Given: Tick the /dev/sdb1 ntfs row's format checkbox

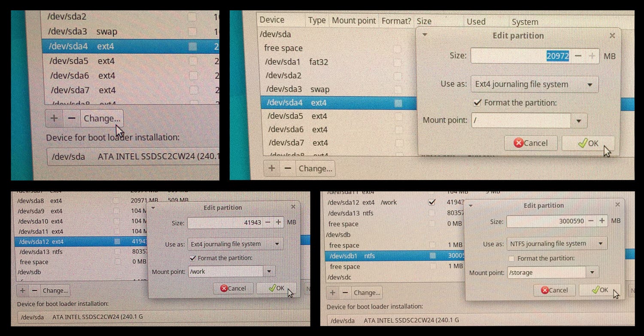Looking at the screenshot, I should pyautogui.click(x=433, y=256).
